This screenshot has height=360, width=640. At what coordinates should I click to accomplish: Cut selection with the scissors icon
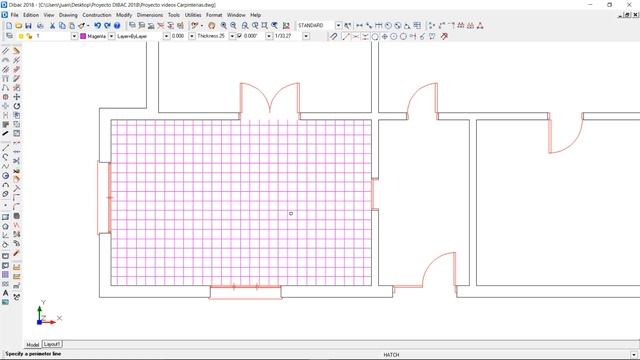pos(52,25)
